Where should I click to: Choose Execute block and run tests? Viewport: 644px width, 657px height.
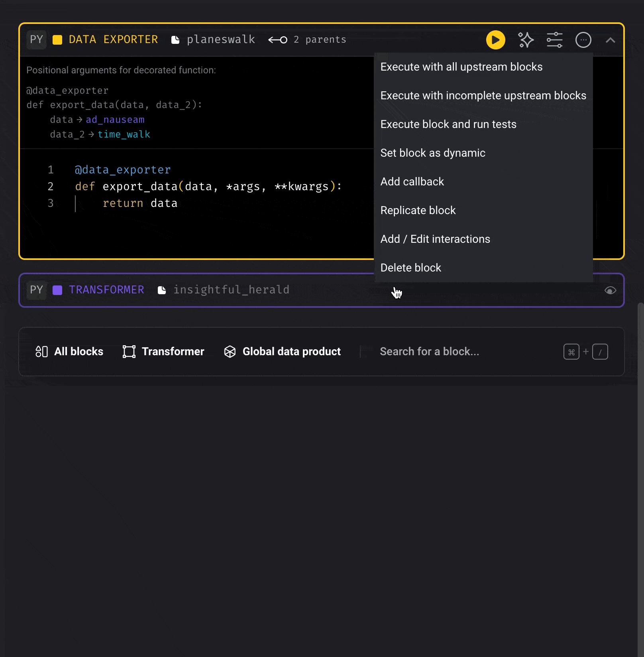pos(483,124)
